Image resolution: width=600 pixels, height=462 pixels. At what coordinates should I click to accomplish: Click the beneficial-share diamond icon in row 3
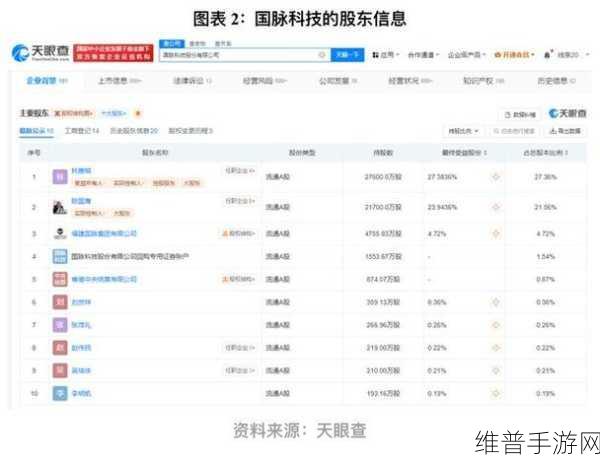tap(496, 233)
